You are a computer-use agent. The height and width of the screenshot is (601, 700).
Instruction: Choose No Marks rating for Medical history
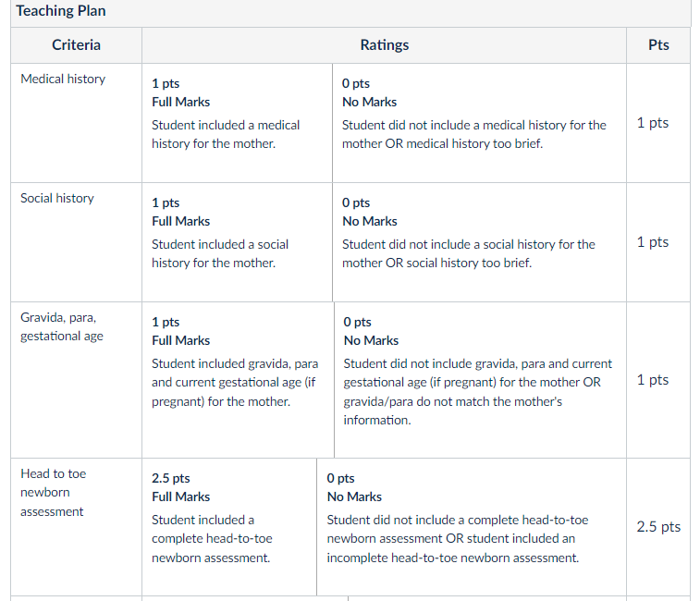(x=480, y=123)
